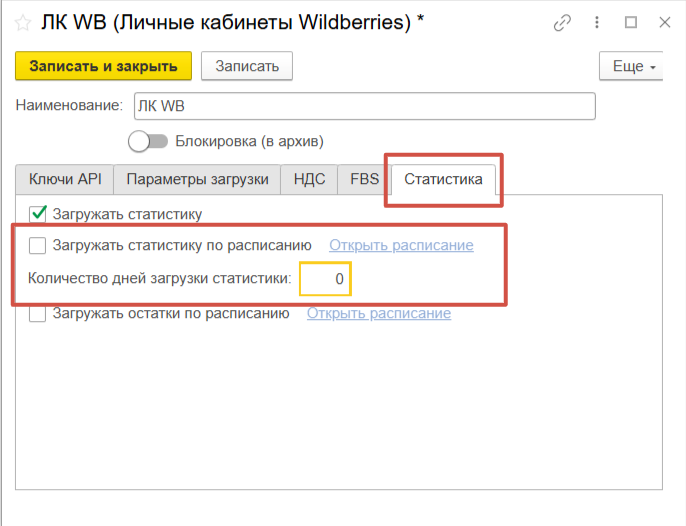Close the ЛК WB form
The height and width of the screenshot is (526, 686).
click(664, 23)
